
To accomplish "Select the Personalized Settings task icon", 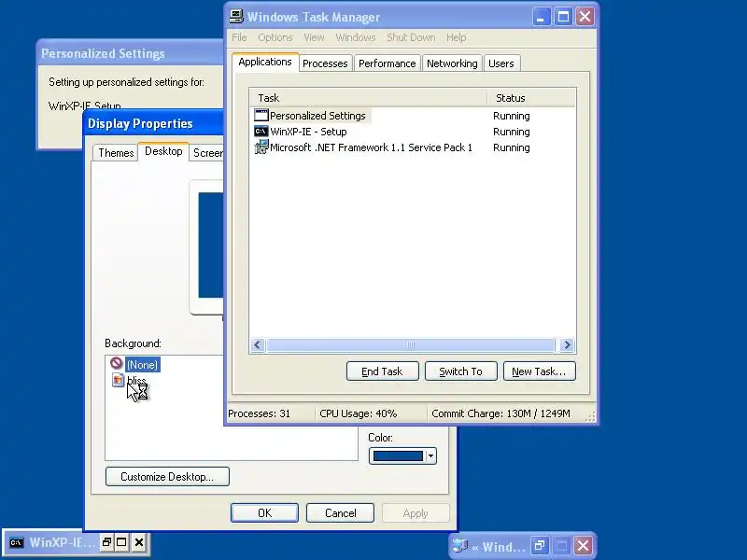I will point(261,115).
